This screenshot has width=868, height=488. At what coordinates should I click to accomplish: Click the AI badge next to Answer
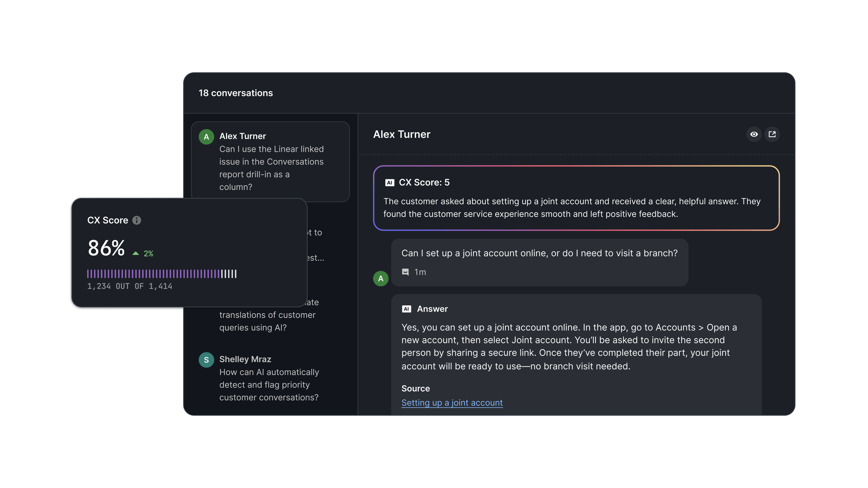[406, 309]
